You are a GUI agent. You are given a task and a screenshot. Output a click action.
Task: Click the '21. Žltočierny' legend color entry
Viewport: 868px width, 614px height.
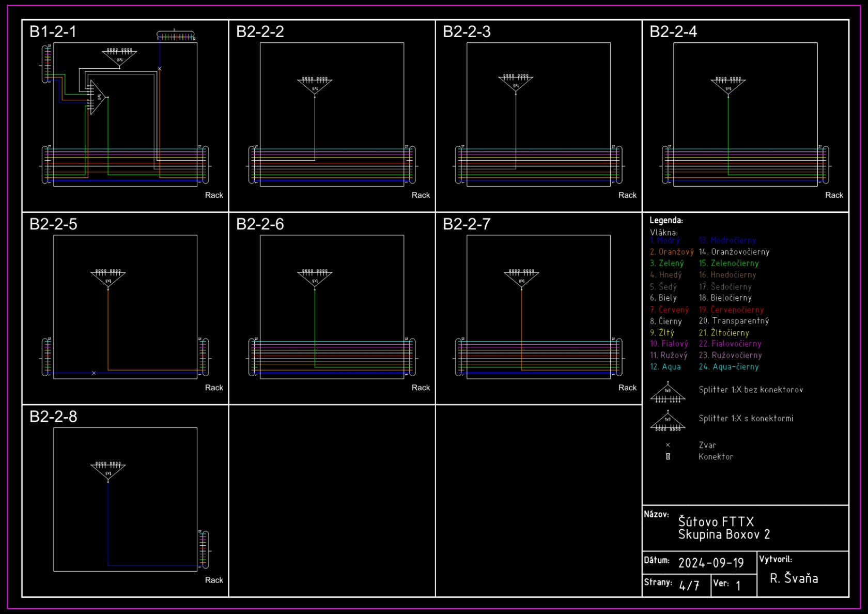point(723,333)
